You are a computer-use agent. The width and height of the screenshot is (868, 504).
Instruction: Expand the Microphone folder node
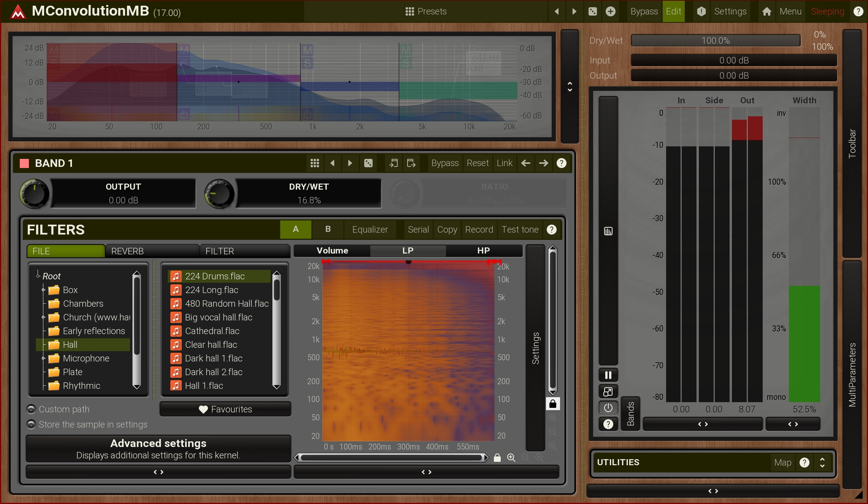tap(43, 358)
